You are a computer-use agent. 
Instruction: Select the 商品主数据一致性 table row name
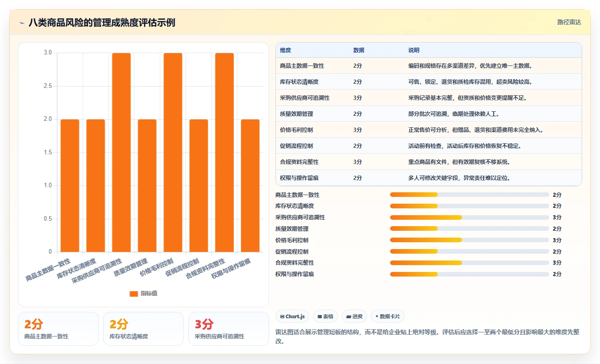pos(302,66)
